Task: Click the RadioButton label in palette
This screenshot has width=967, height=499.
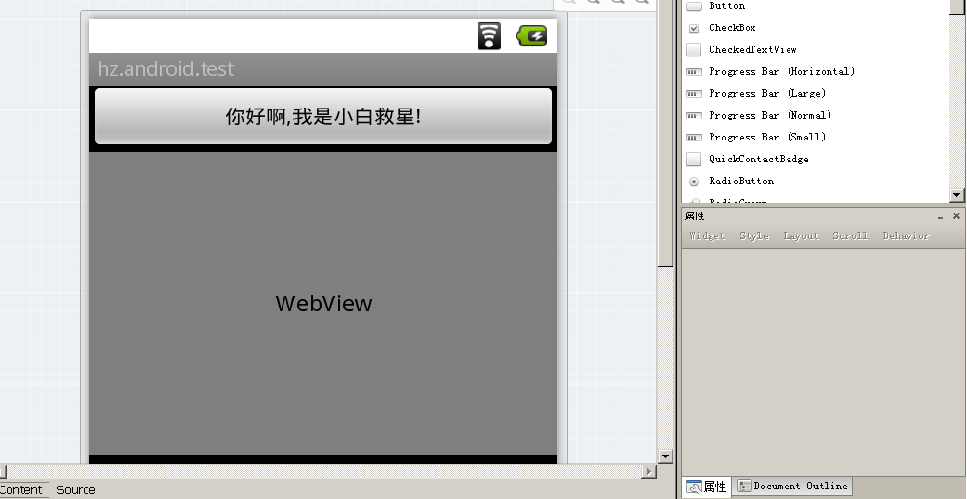Action: click(x=741, y=181)
